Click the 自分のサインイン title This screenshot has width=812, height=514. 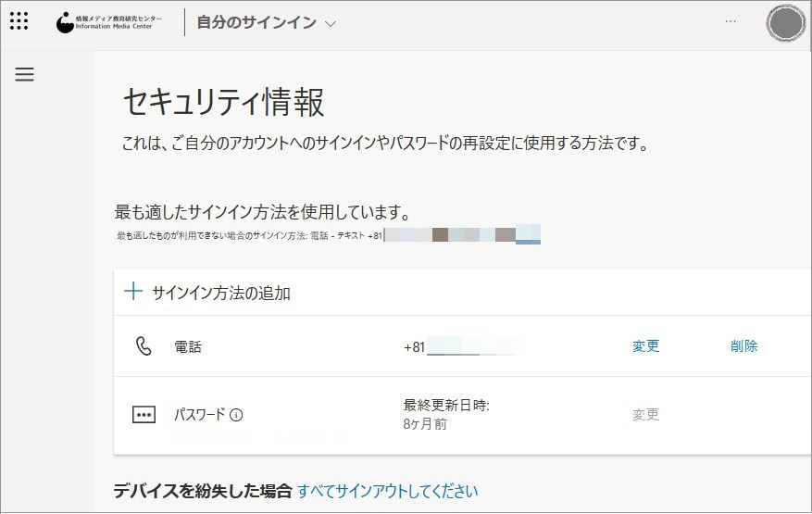point(256,22)
